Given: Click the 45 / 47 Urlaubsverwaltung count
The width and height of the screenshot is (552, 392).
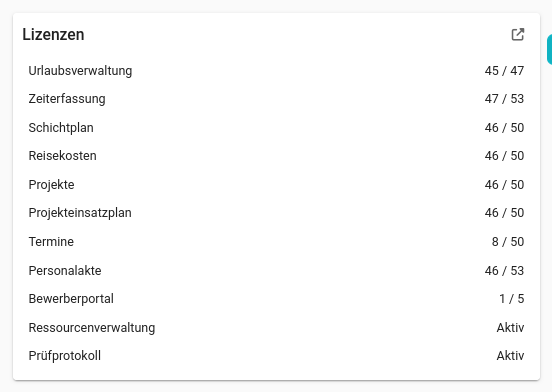Looking at the screenshot, I should click(504, 71).
